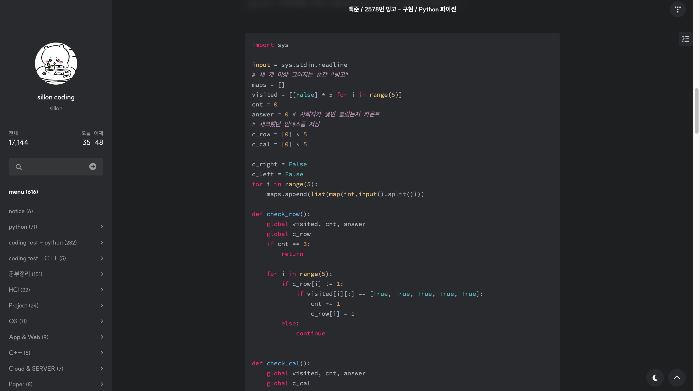
Task: Click the 'def check_col():' code line
Action: click(x=281, y=363)
